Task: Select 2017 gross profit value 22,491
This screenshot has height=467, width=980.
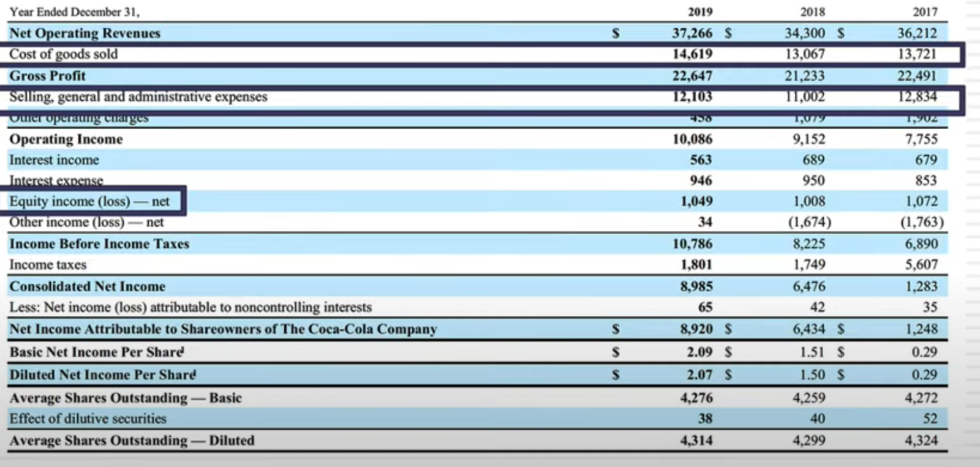Action: pyautogui.click(x=917, y=76)
